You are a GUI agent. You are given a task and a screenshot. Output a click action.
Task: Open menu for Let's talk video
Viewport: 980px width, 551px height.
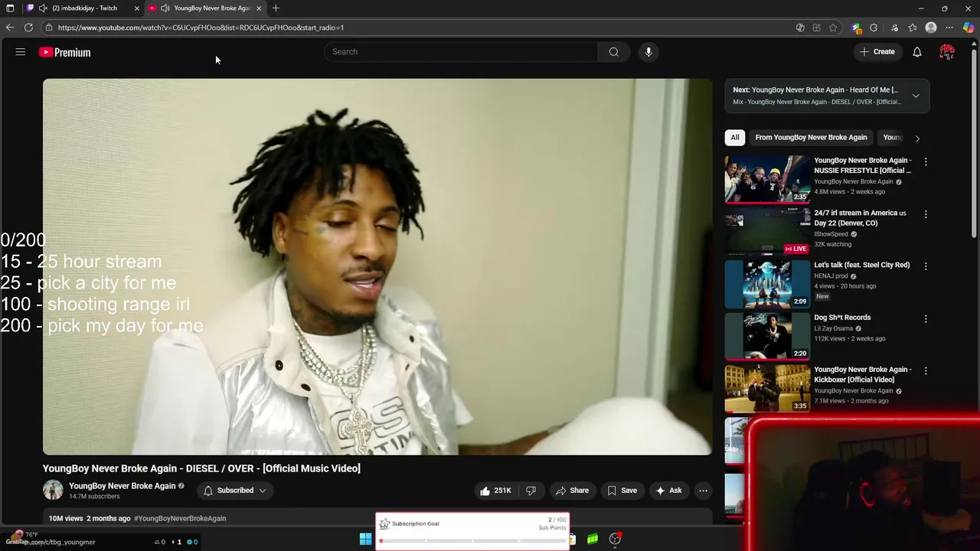926,266
